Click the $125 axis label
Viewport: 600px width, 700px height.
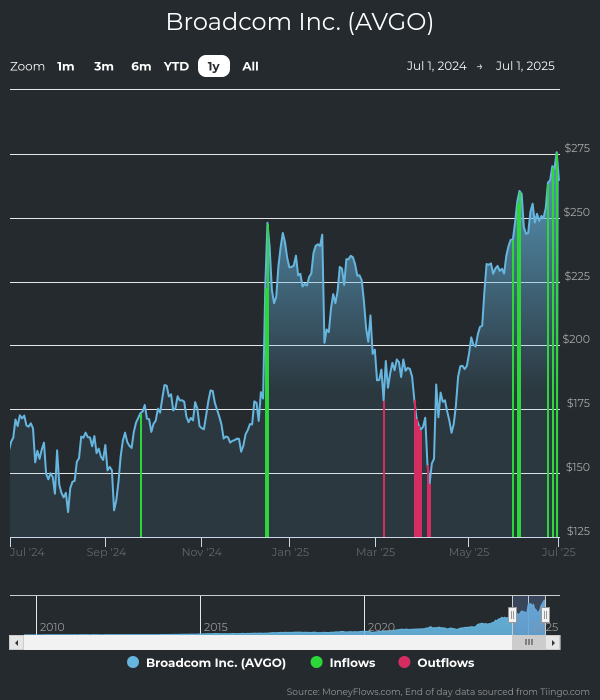[x=578, y=531]
